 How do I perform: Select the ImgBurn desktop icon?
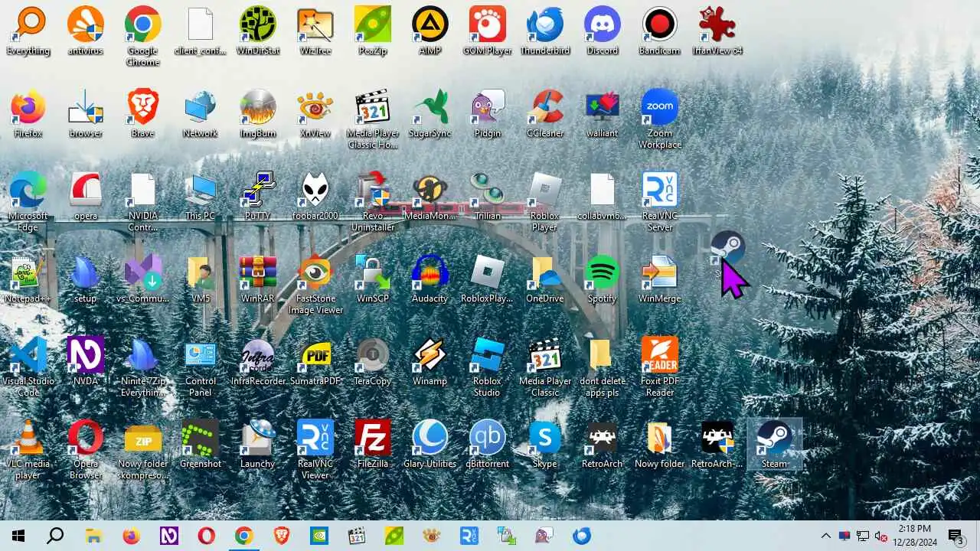click(x=258, y=113)
